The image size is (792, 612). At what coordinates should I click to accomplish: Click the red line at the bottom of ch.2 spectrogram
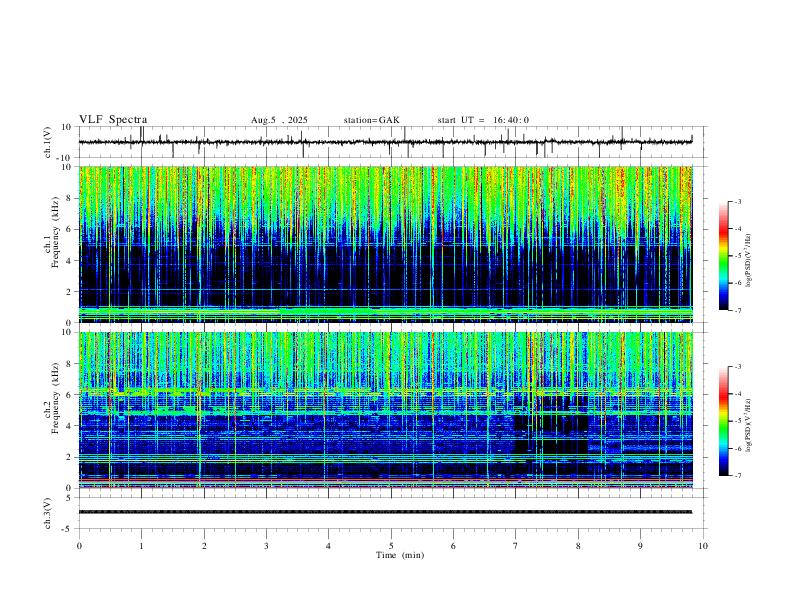coord(385,487)
